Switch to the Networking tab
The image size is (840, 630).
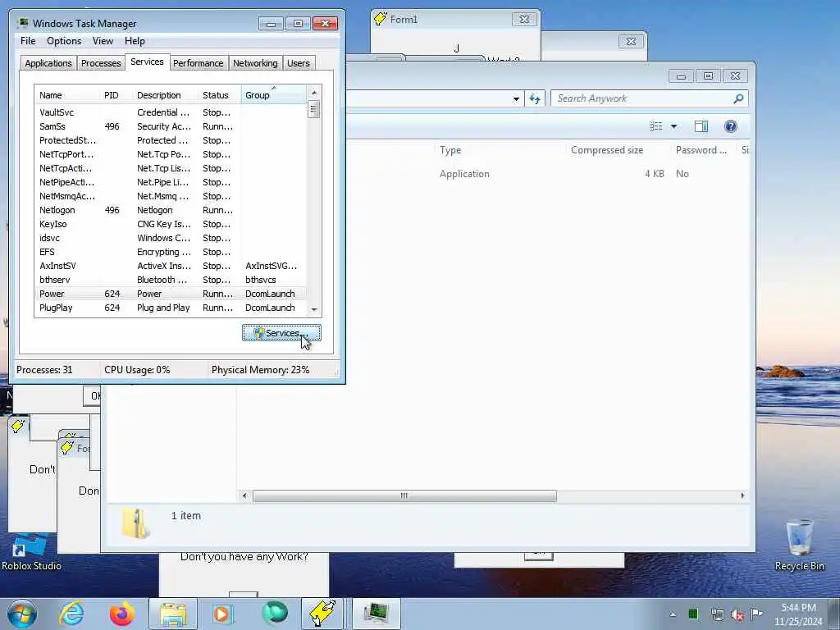pos(255,63)
